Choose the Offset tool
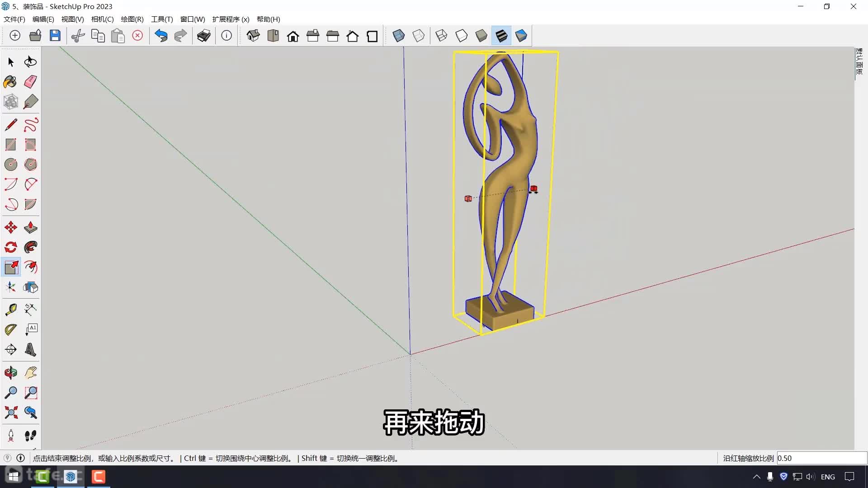 [x=30, y=267]
